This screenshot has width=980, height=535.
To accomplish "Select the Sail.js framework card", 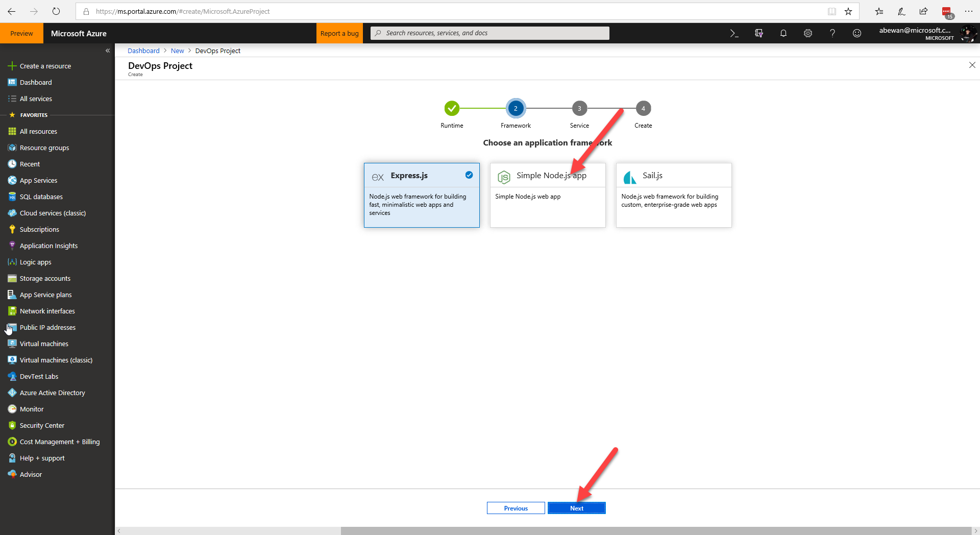I will [x=674, y=195].
